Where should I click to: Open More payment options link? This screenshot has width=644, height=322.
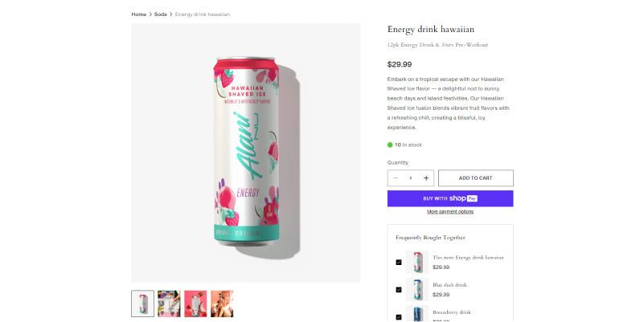coord(450,212)
